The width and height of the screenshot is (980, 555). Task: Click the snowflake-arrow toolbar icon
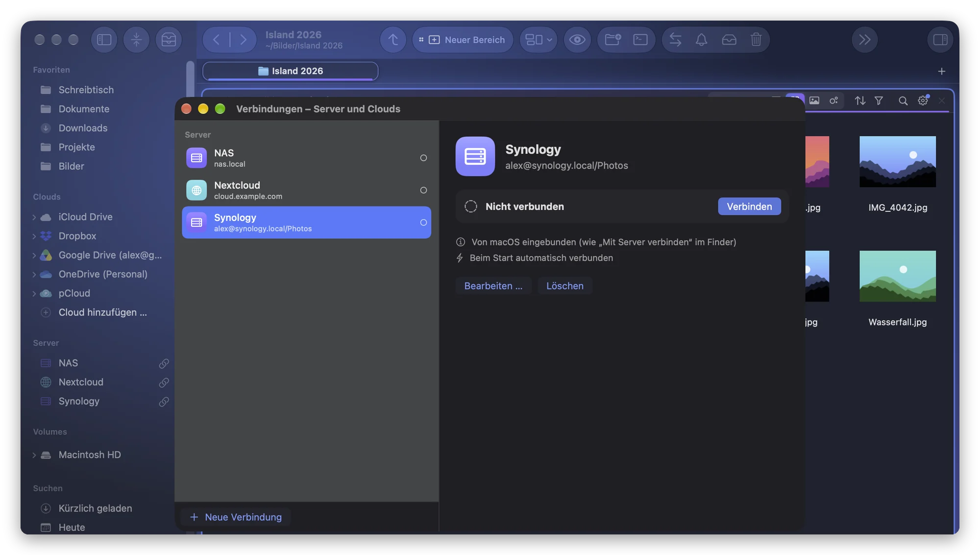point(136,40)
